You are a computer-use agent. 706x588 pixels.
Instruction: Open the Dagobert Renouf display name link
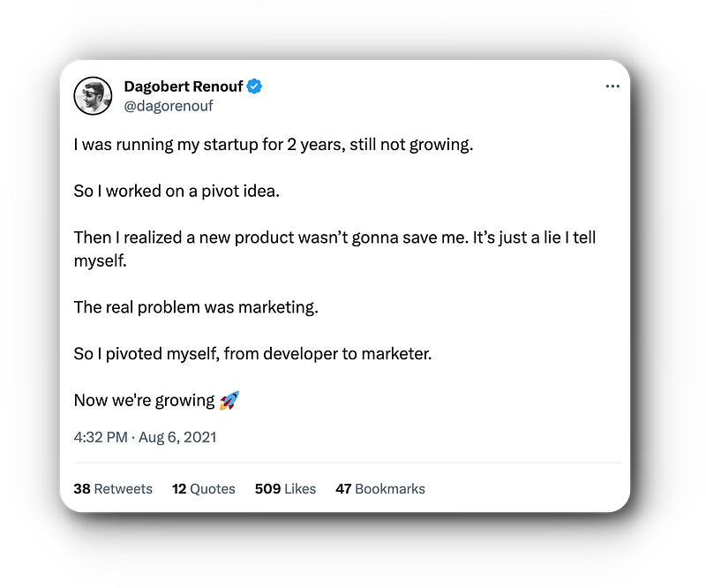184,87
